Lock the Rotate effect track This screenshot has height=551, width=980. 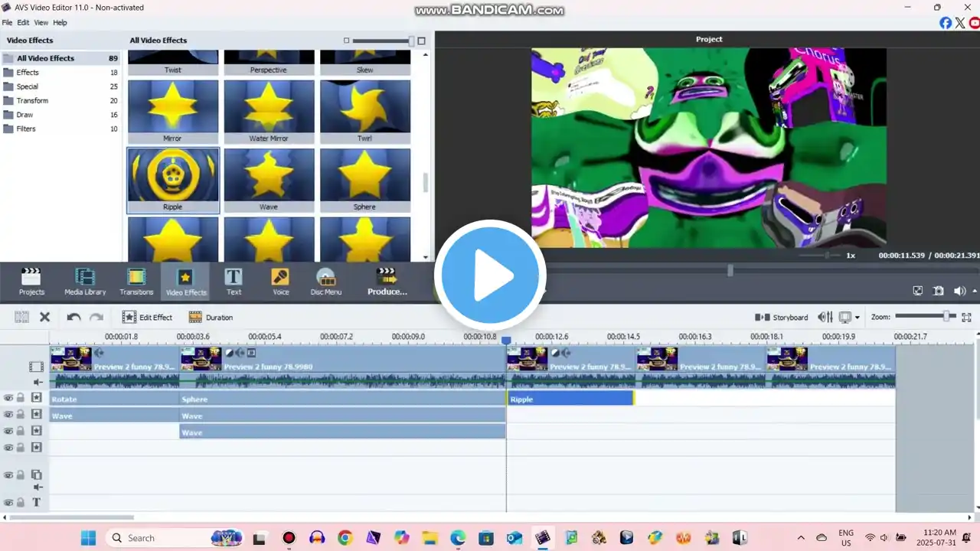tap(21, 398)
